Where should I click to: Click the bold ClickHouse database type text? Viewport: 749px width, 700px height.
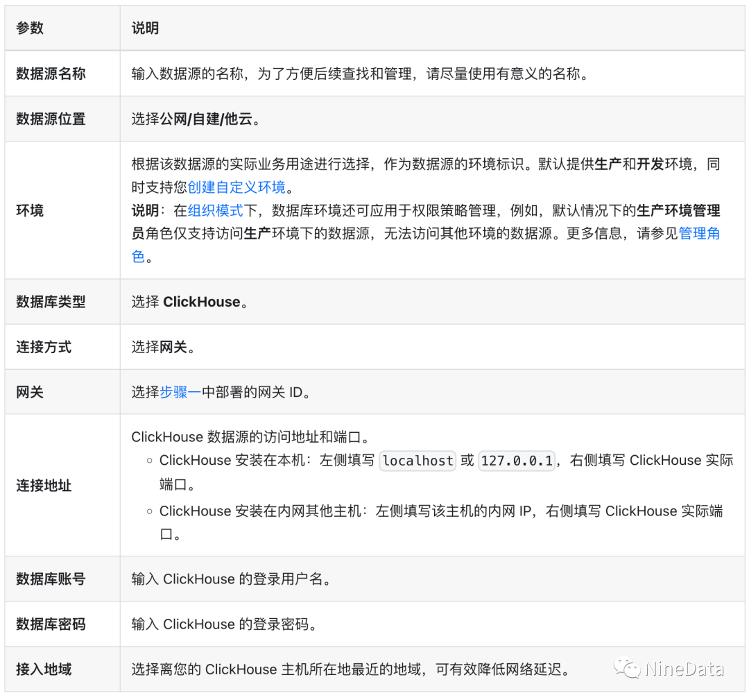[x=202, y=302]
